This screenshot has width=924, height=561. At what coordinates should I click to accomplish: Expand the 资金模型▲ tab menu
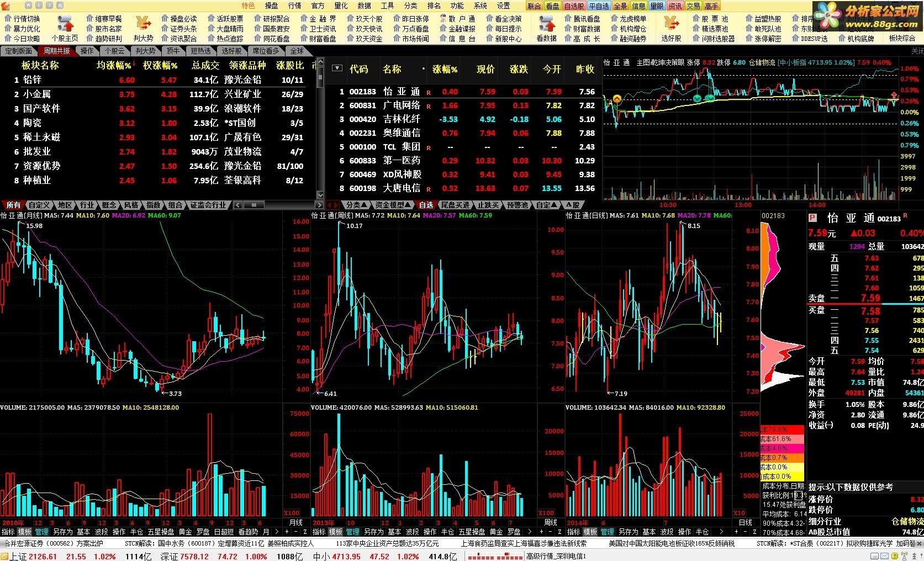pyautogui.click(x=393, y=205)
